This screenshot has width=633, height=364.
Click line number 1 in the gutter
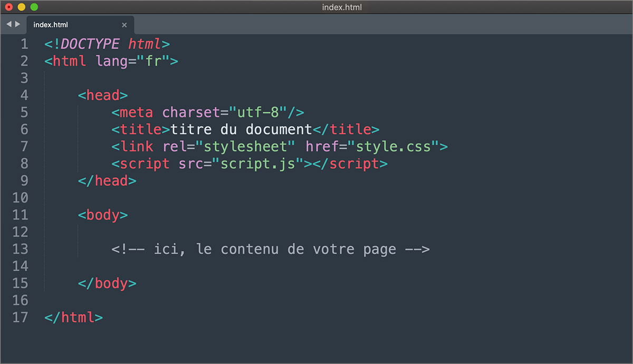point(24,44)
